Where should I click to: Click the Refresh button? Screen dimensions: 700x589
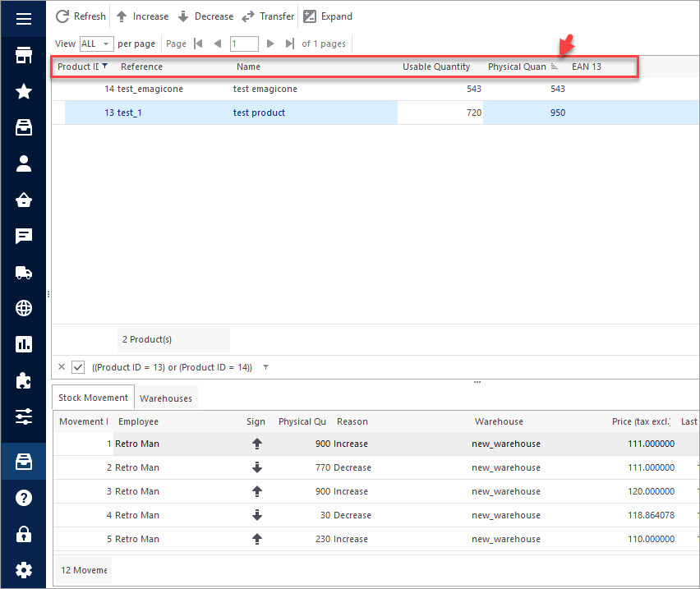[81, 16]
